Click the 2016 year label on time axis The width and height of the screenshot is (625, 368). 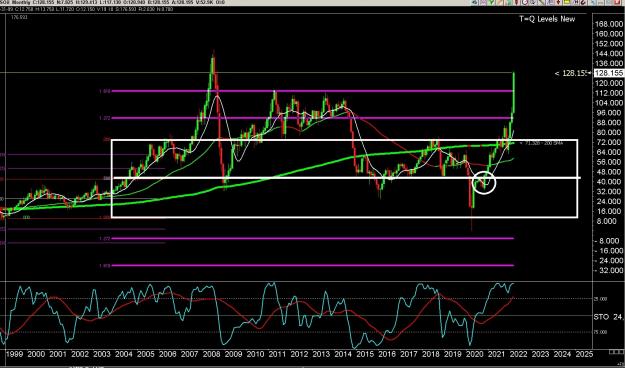click(x=386, y=354)
